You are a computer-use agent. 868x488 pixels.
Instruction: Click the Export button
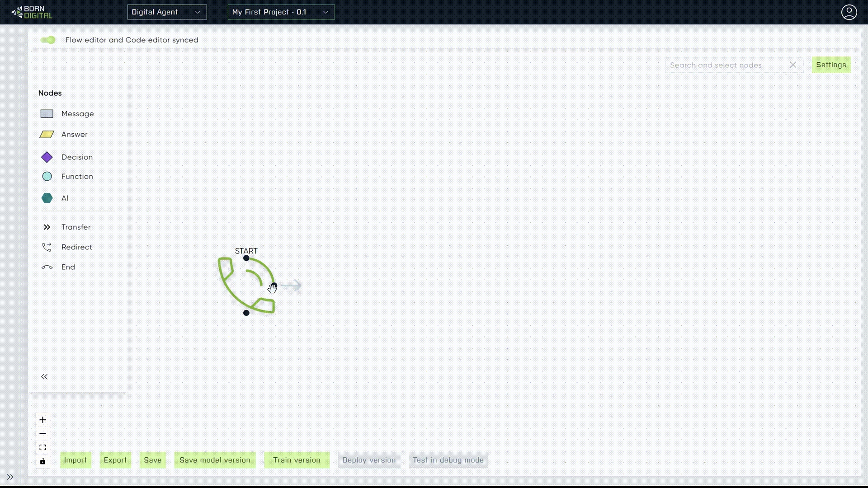(115, 460)
